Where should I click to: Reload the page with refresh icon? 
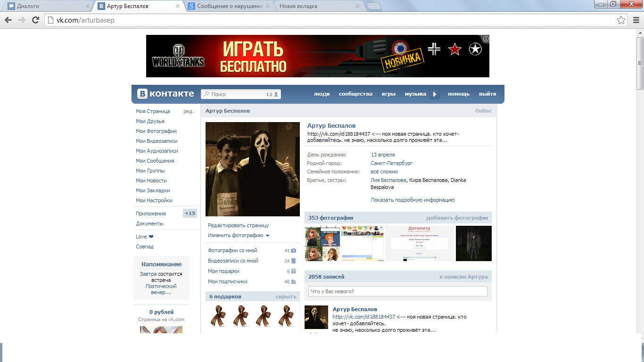coord(35,20)
